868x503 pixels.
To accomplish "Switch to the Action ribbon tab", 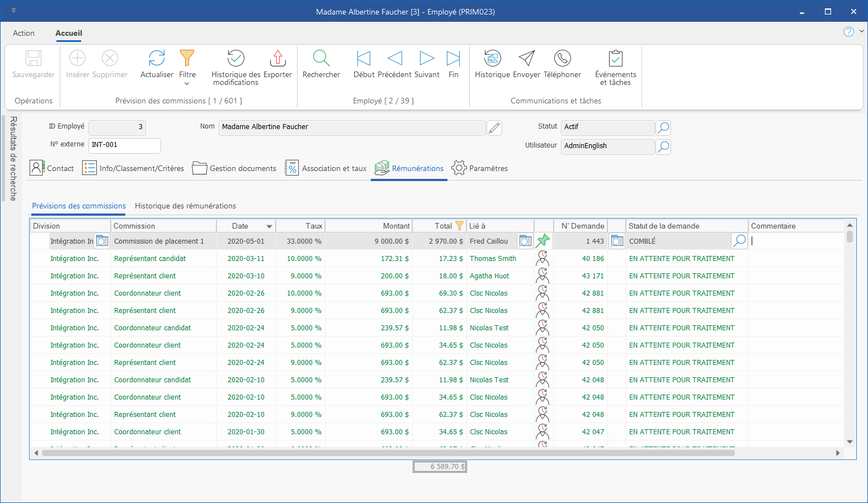I will pos(23,33).
